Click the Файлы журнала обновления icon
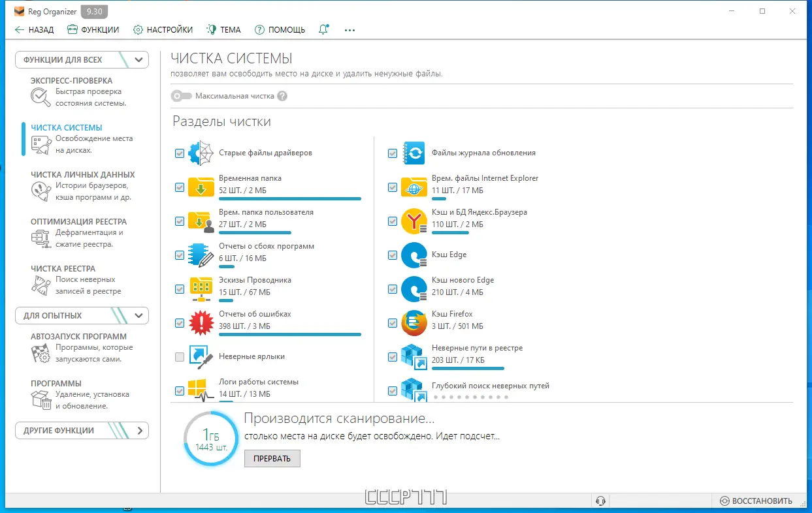 [x=414, y=153]
